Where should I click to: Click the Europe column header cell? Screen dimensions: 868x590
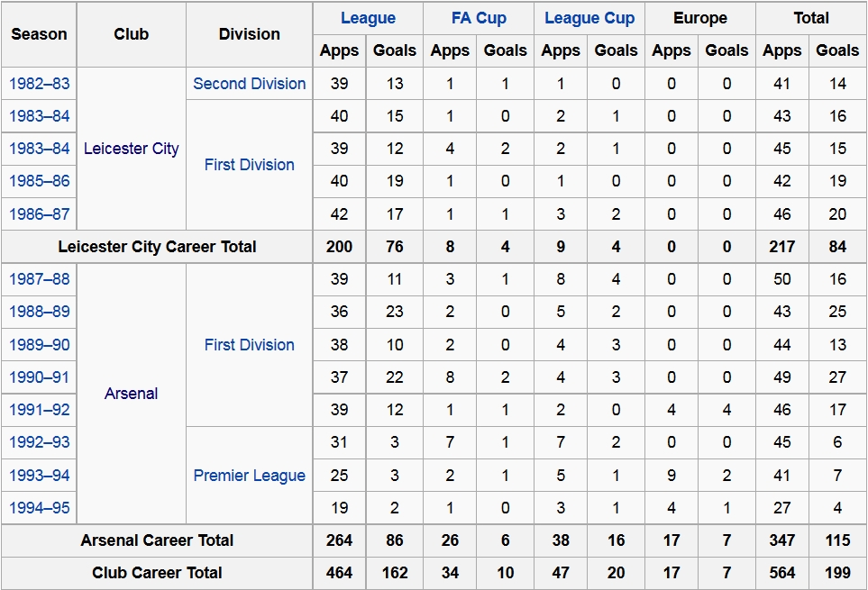(x=699, y=18)
